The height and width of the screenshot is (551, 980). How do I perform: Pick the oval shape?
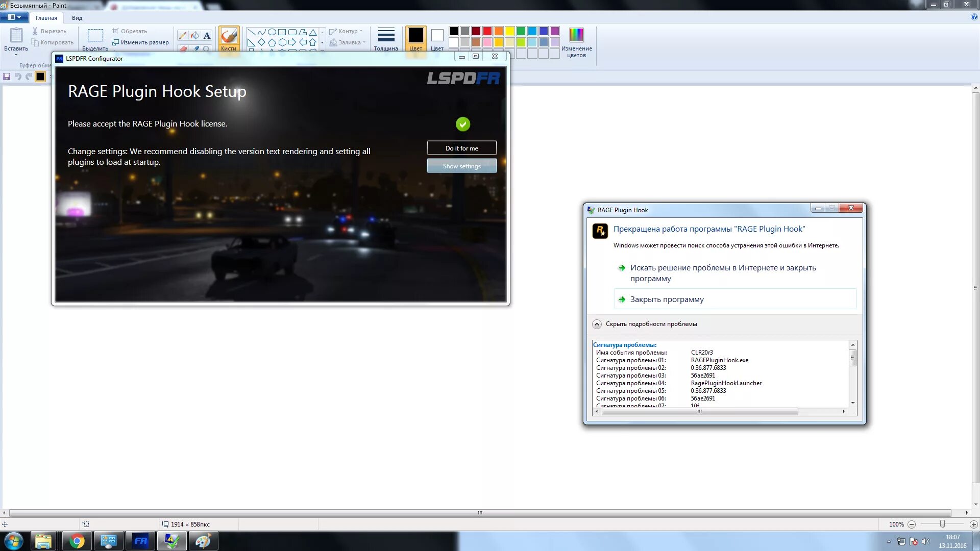(272, 32)
